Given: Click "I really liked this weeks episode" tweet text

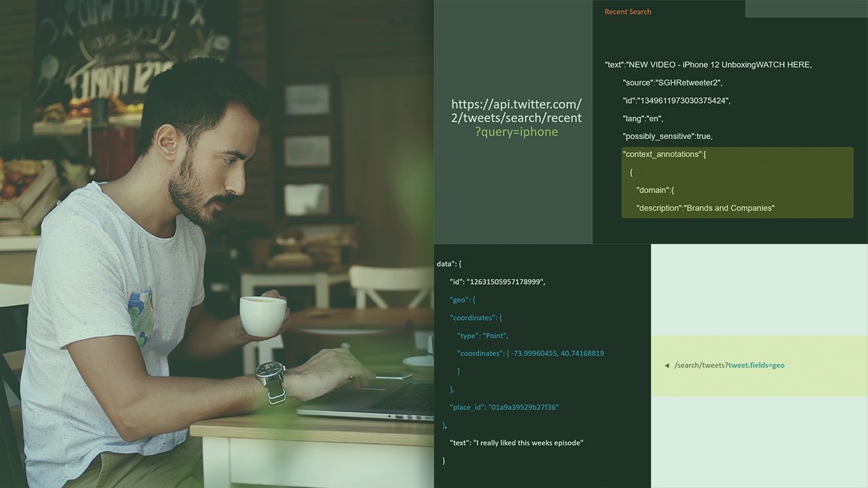Looking at the screenshot, I should pos(515,442).
